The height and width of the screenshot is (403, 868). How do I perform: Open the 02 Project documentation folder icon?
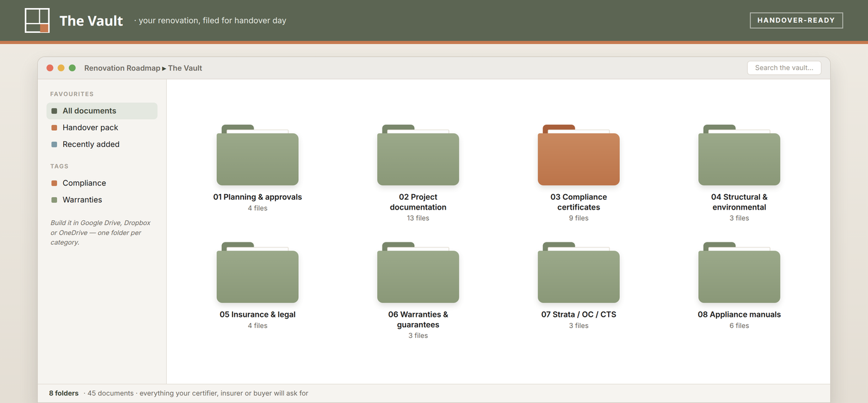tap(418, 155)
